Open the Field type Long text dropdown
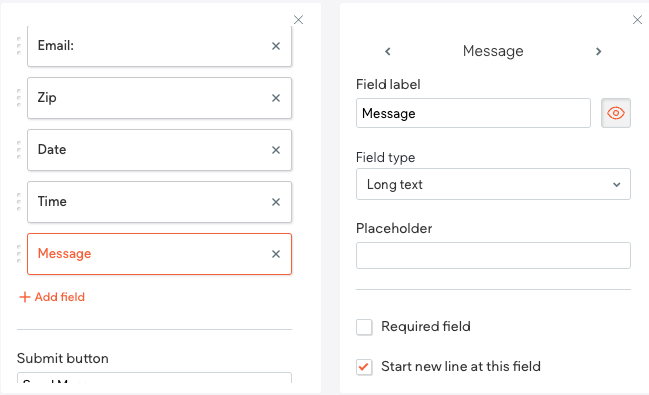Image resolution: width=649 pixels, height=395 pixels. (493, 184)
